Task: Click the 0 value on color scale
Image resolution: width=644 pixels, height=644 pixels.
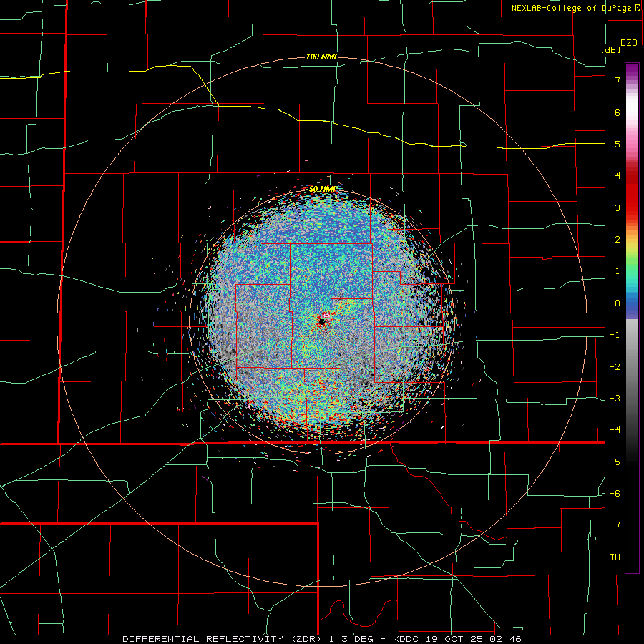Action: tap(618, 303)
